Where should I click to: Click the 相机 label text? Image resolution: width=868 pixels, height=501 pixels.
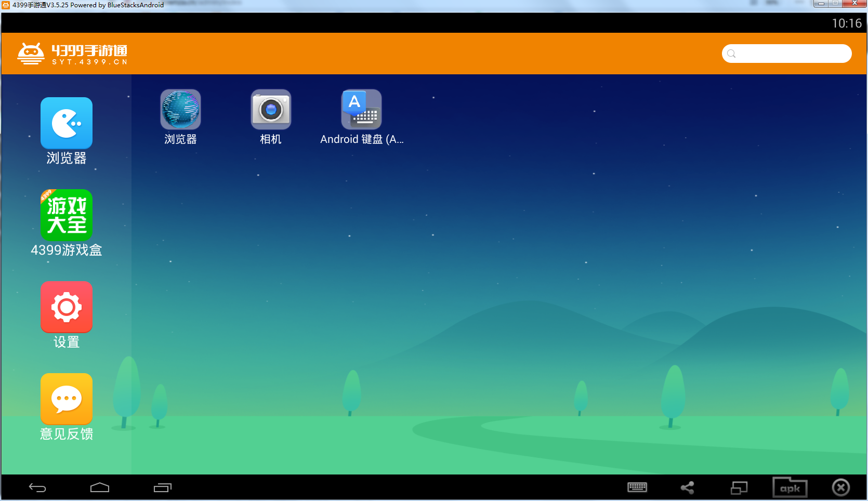(x=271, y=139)
